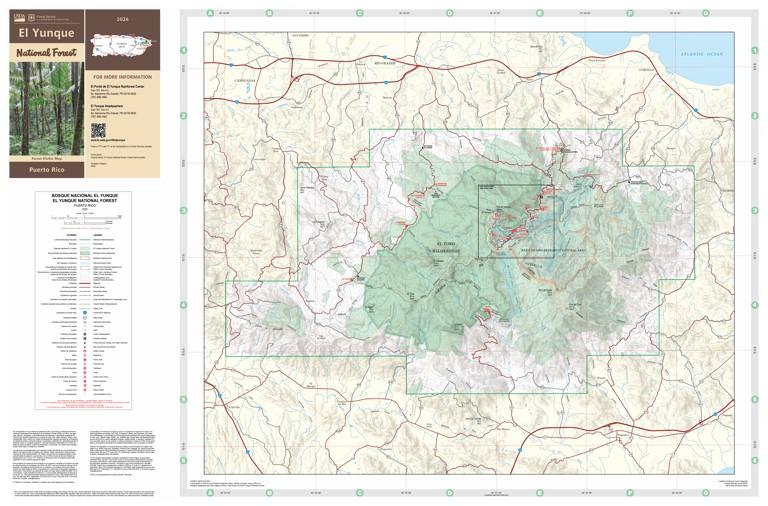Click row marker 2 on the left border

coord(184,116)
